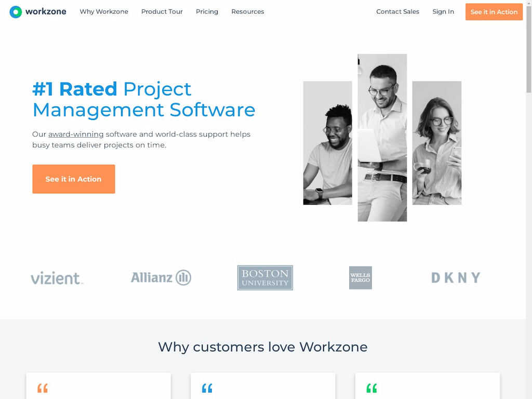Open the Product Tour menu
The image size is (532, 399).
point(162,11)
